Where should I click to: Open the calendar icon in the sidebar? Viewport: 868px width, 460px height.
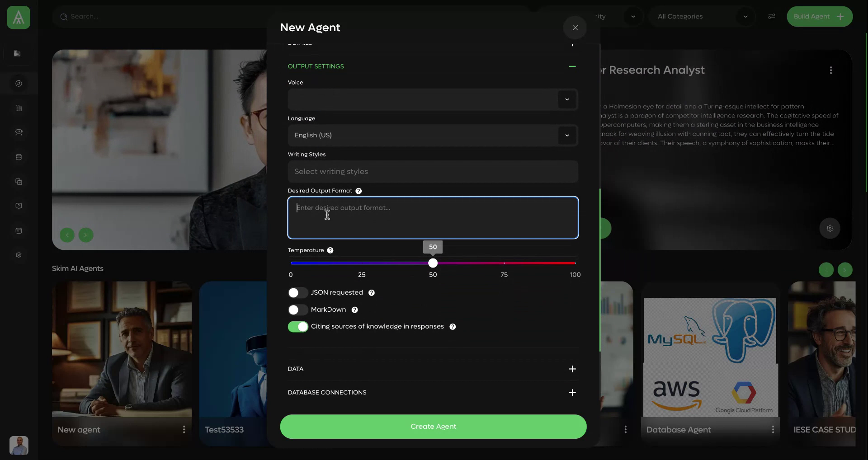tap(19, 230)
